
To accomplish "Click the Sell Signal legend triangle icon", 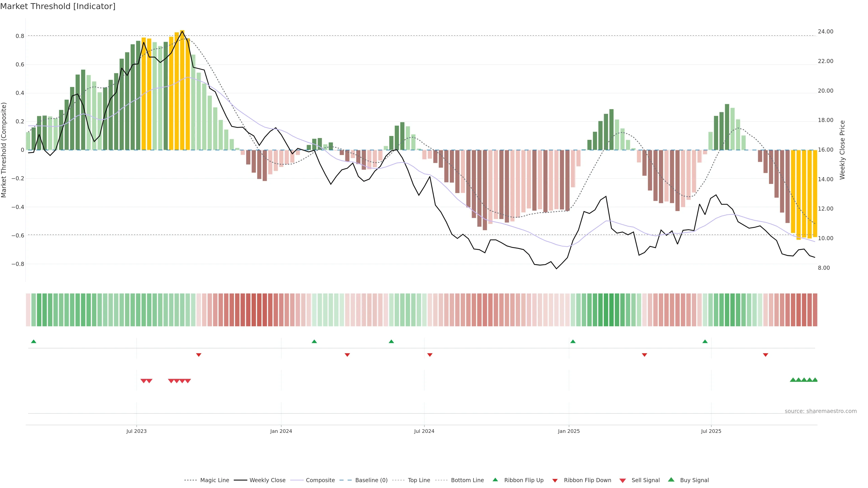I will click(622, 480).
